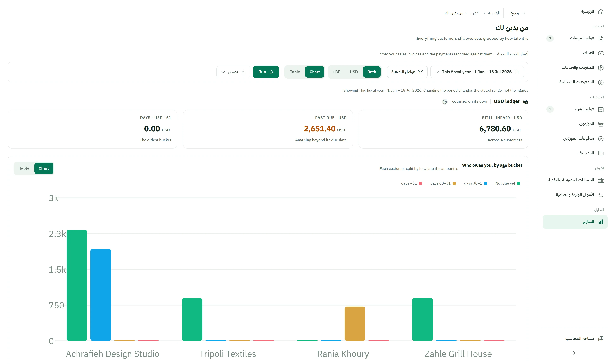Expand the export dropdown

[233, 72]
